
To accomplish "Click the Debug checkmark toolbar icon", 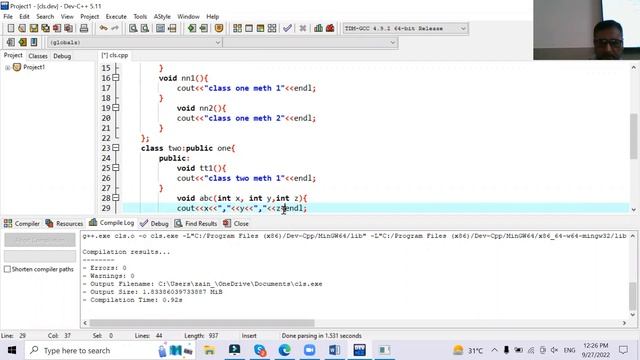I will [287, 28].
